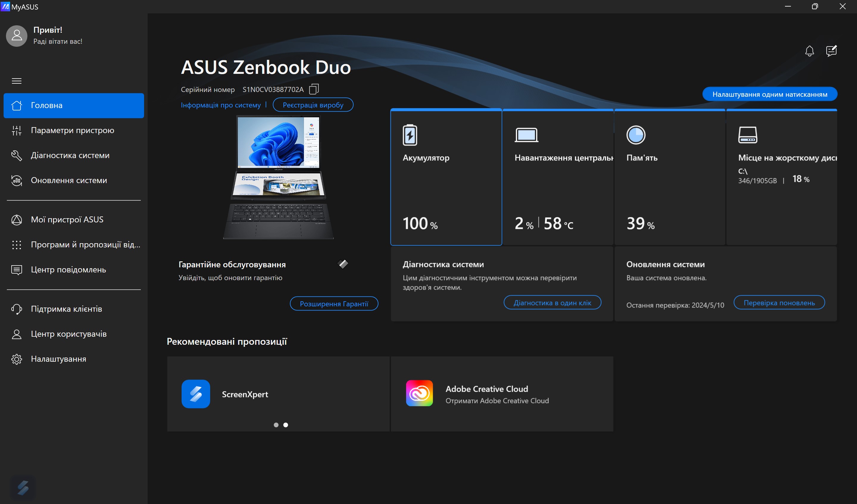Open Налаштування in the sidebar
Image resolution: width=857 pixels, height=504 pixels.
[x=74, y=359]
